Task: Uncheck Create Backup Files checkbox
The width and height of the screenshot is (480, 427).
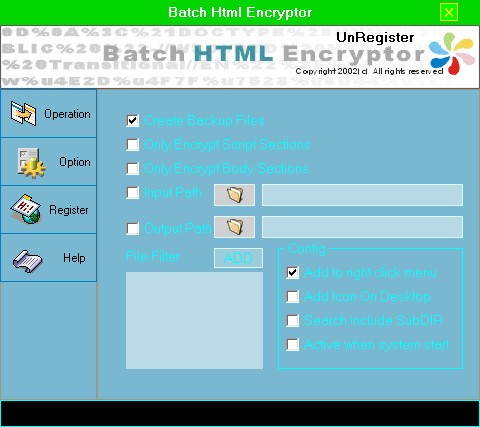Action: (x=133, y=121)
